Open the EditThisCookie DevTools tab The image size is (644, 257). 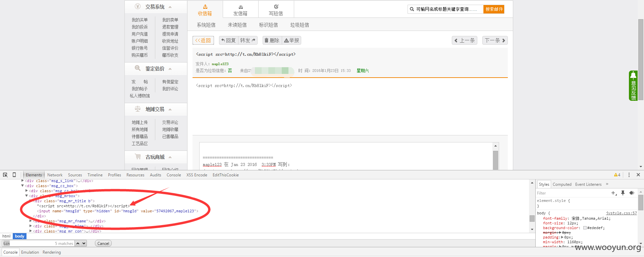(x=226, y=175)
